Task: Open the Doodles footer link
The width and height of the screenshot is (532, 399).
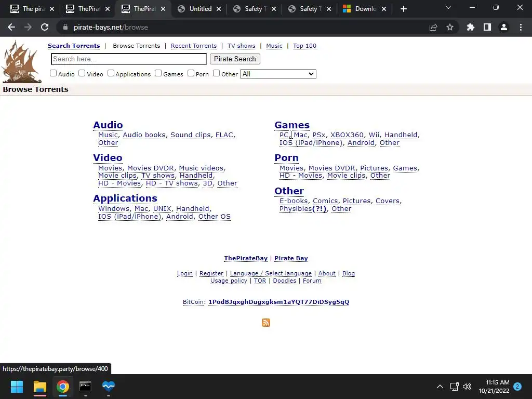Action: tap(284, 281)
